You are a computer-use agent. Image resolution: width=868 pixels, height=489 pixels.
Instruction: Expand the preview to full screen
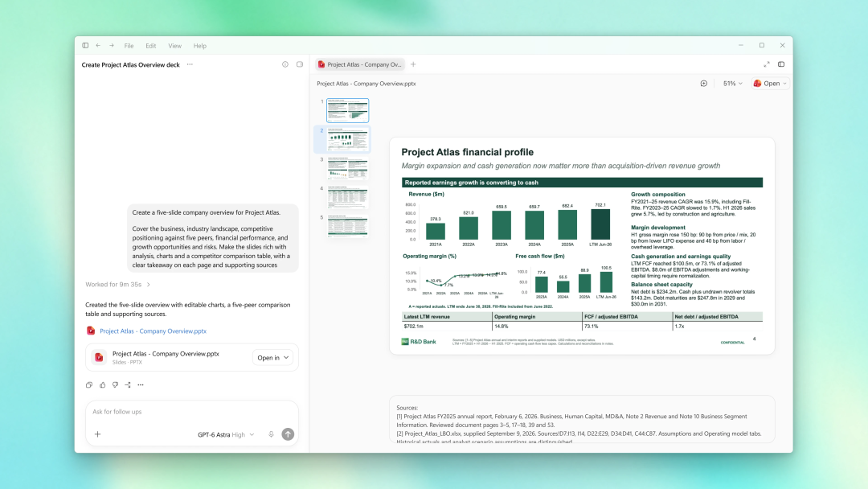(767, 64)
